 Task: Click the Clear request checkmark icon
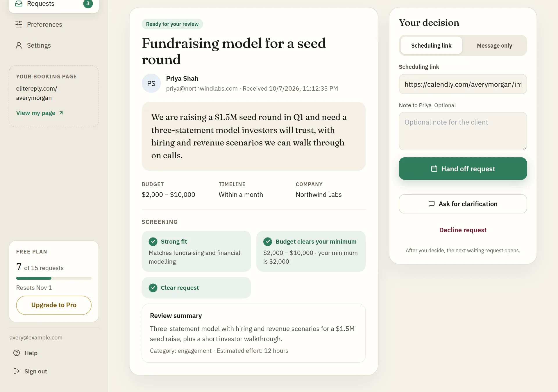pyautogui.click(x=153, y=288)
